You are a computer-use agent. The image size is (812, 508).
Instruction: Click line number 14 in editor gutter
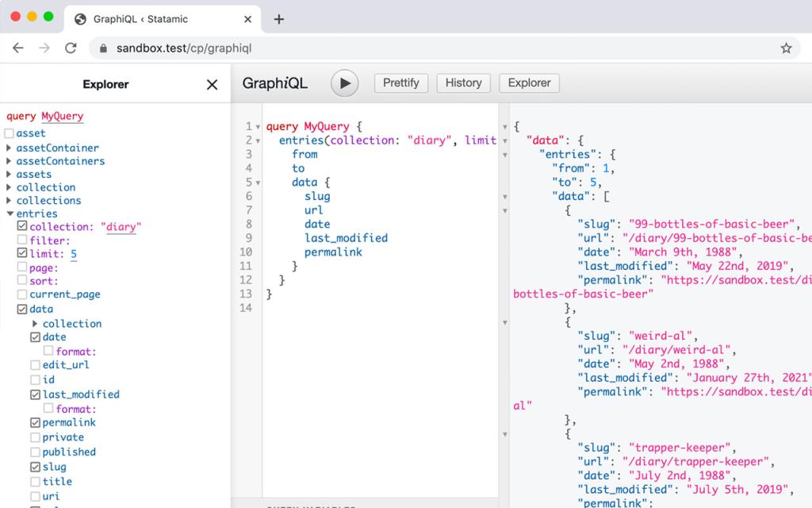tap(246, 308)
